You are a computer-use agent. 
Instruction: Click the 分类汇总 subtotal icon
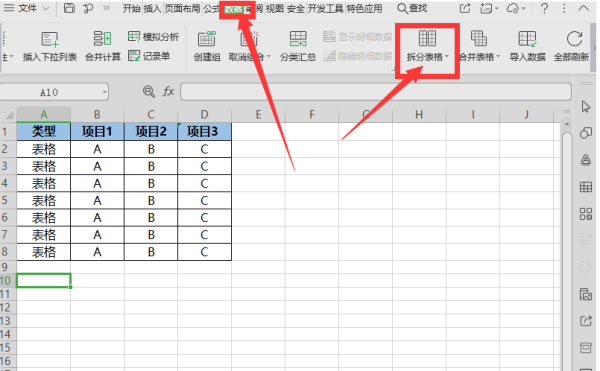(298, 39)
